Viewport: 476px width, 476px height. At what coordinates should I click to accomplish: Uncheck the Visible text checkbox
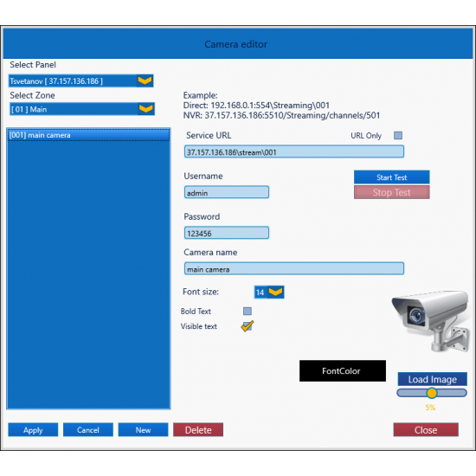(x=248, y=326)
